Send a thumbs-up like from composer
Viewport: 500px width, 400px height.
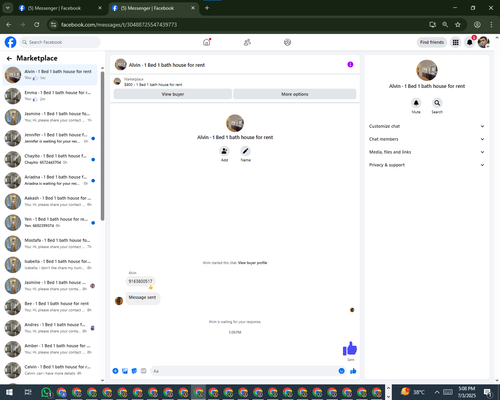[x=353, y=371]
